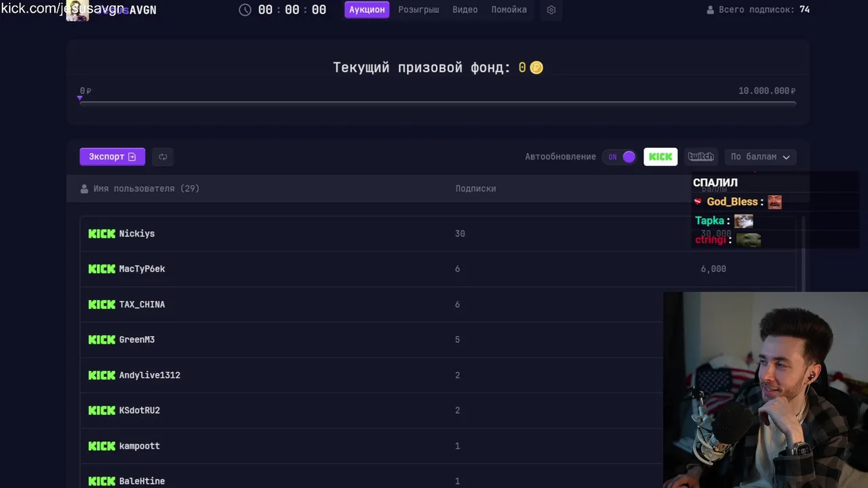
Task: Click the refresh icon next to Экспорт
Action: [x=163, y=157]
